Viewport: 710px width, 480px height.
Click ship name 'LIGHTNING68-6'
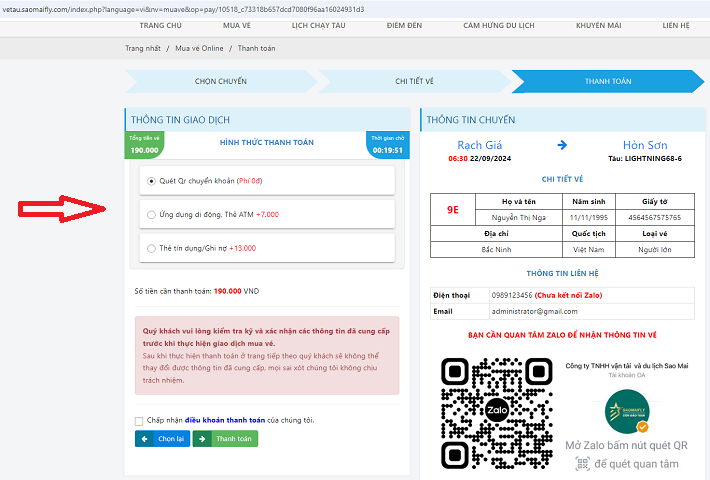pos(653,158)
